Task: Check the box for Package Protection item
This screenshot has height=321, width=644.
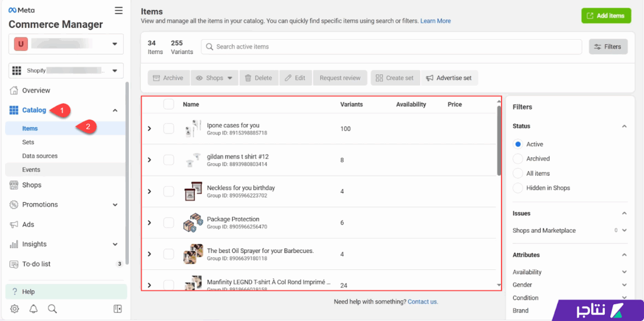Action: pos(169,223)
